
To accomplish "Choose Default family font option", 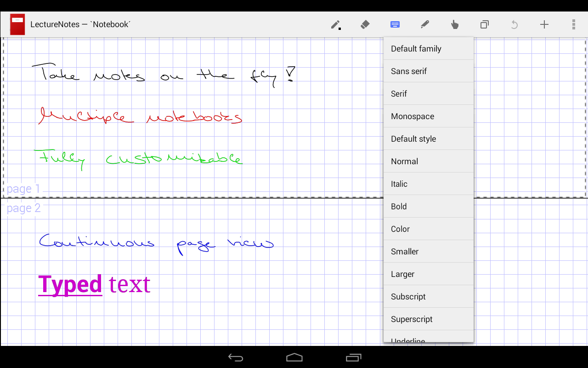I will tap(429, 49).
